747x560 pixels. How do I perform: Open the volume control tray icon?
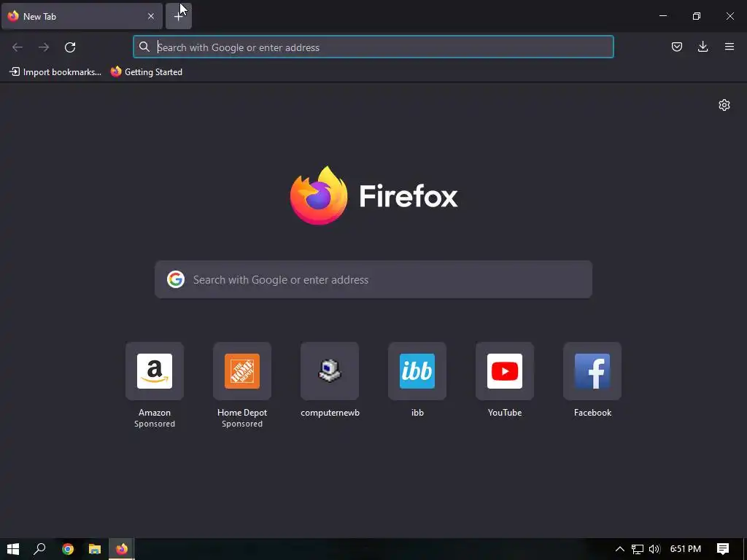(654, 549)
